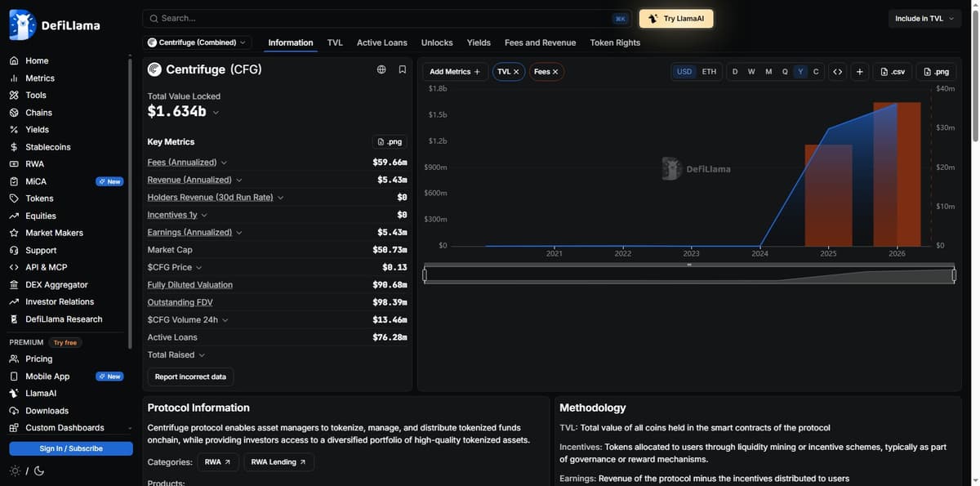Viewport: 980px width, 486px height.
Task: Expand Revenue (Annualized) row
Action: coord(239,180)
